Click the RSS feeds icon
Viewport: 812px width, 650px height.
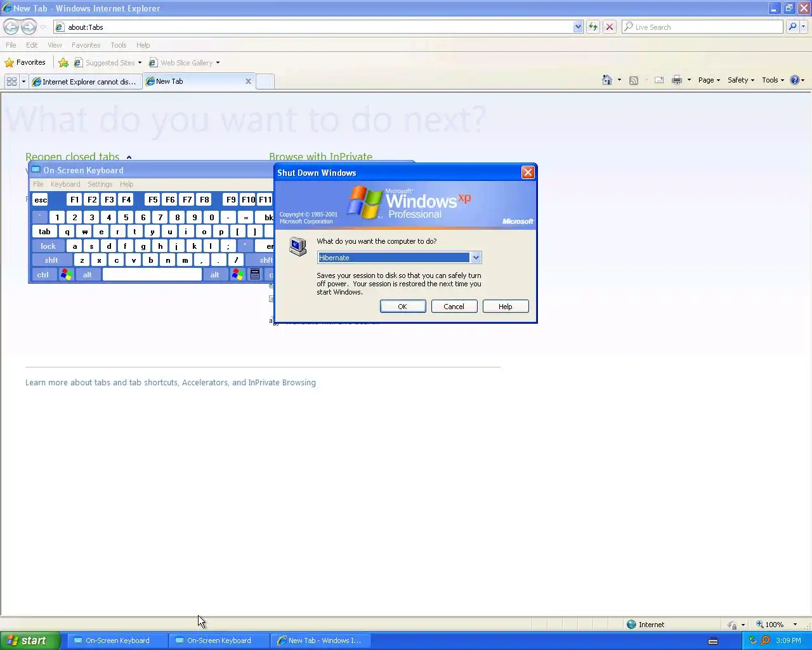(633, 80)
